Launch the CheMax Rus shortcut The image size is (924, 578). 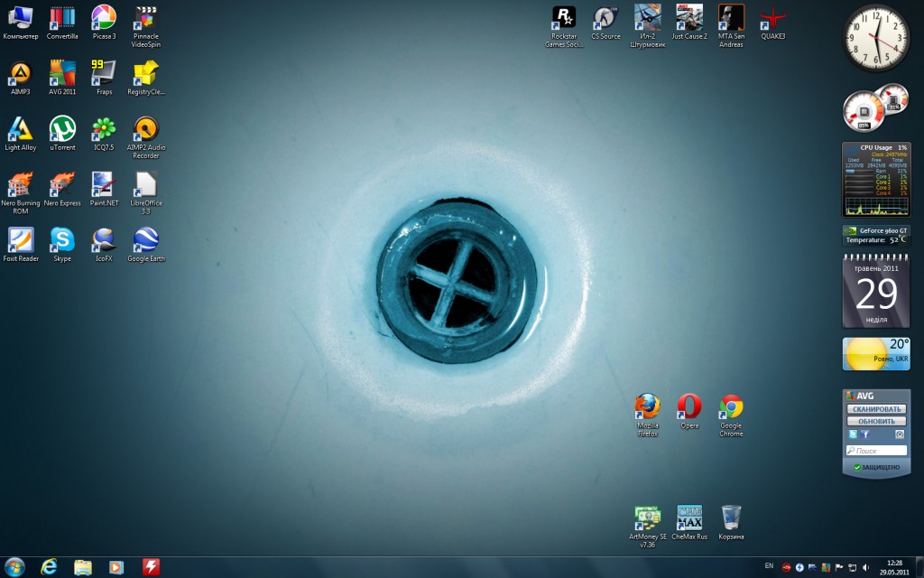tap(689, 523)
